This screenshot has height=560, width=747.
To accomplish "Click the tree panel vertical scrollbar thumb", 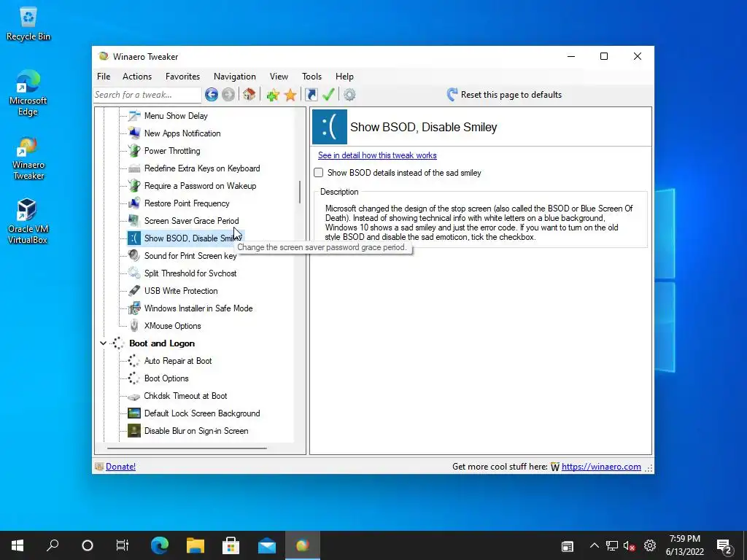I will 300,192.
